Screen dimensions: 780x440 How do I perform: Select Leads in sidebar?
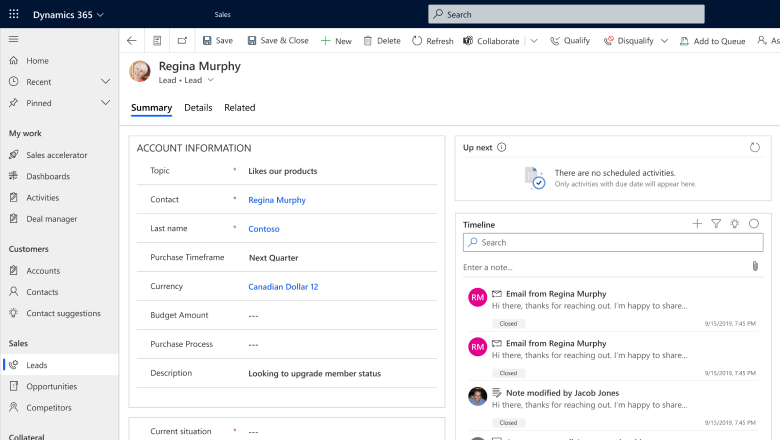click(x=60, y=365)
